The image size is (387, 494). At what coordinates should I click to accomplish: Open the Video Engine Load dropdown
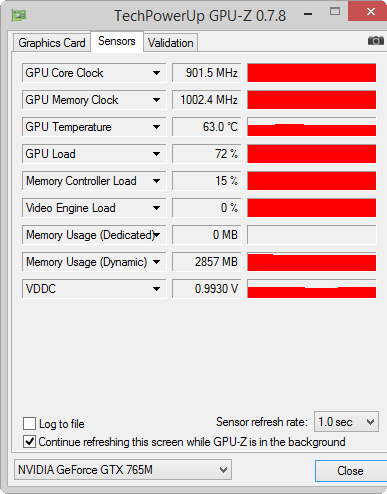coord(156,208)
